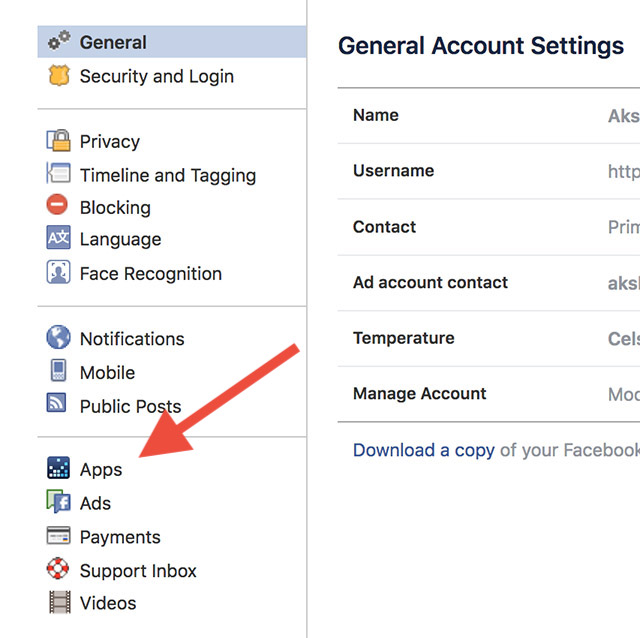Click the General gears icon
Viewport: 640px width, 638px height.
click(x=59, y=40)
